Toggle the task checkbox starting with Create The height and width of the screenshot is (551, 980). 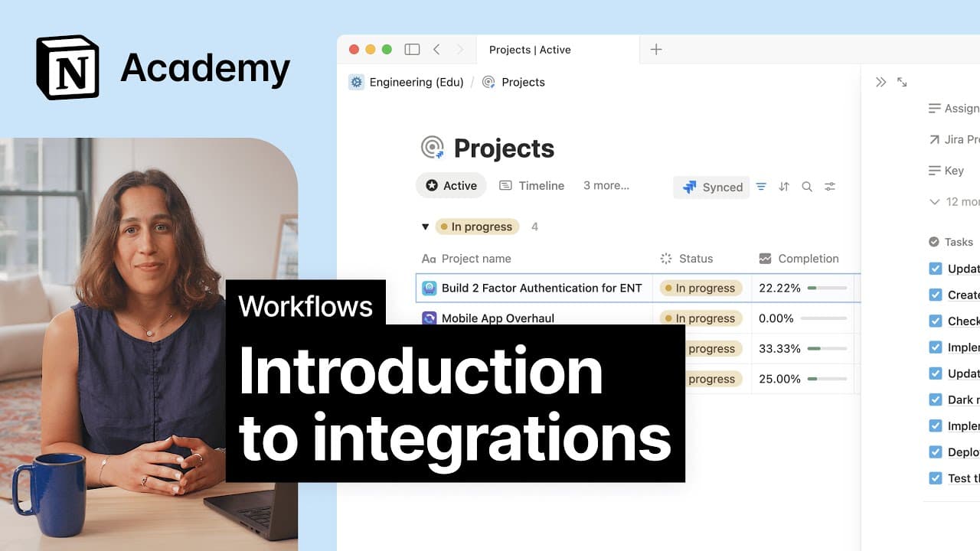pos(935,295)
